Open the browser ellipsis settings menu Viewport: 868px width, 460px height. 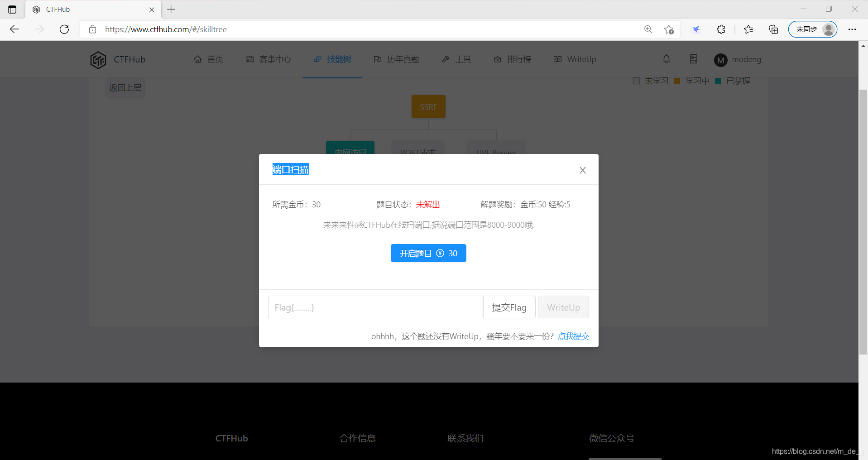point(853,29)
